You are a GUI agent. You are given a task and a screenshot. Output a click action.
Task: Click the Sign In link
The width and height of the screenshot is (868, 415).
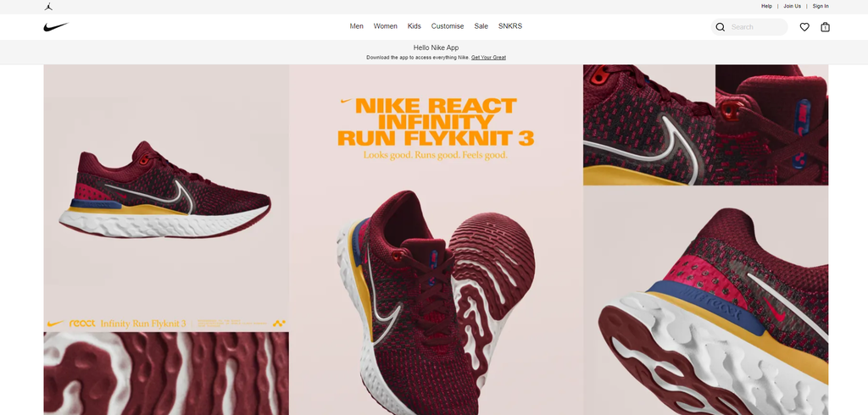tap(821, 6)
